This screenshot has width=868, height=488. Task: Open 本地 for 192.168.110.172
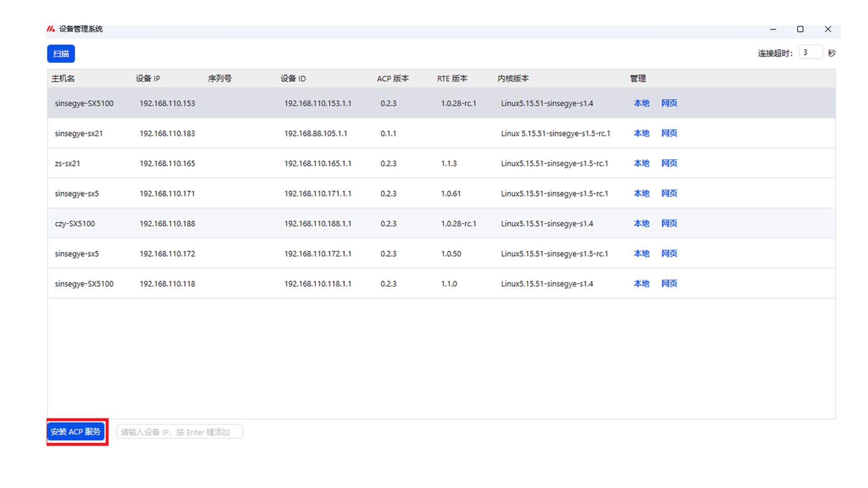point(642,253)
